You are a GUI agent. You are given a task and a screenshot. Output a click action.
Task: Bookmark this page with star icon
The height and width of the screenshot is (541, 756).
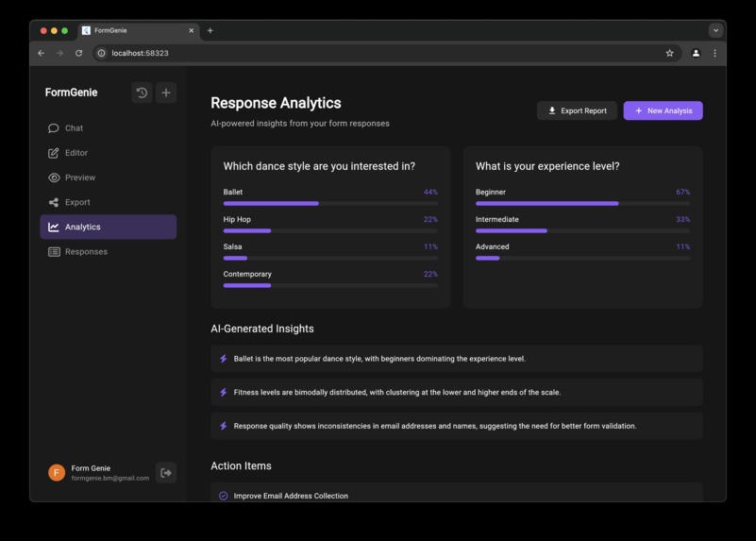670,53
